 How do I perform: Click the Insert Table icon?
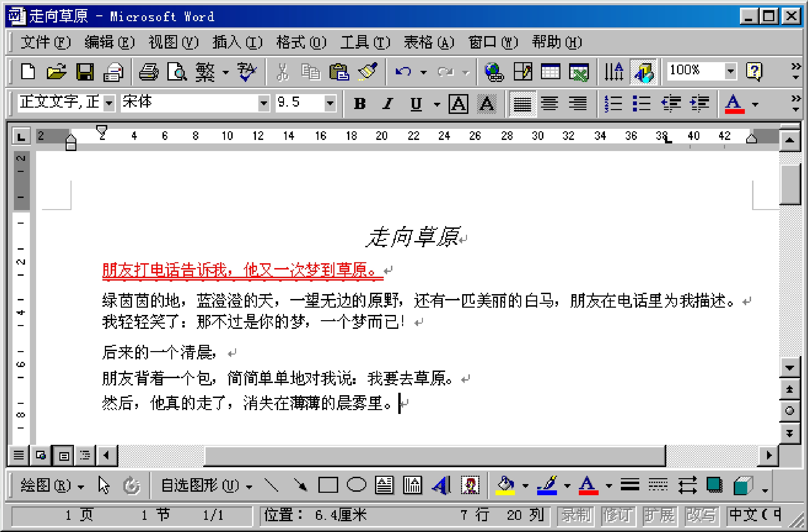coord(550,72)
